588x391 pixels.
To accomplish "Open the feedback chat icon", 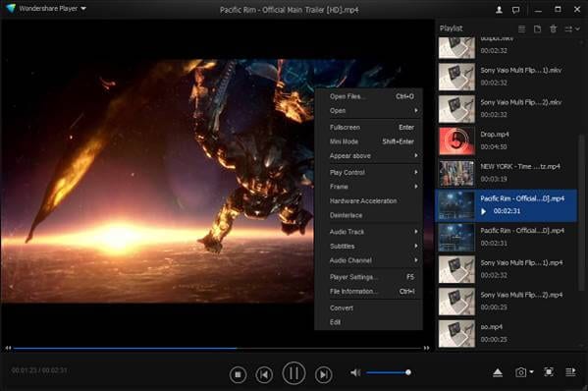I will click(516, 10).
